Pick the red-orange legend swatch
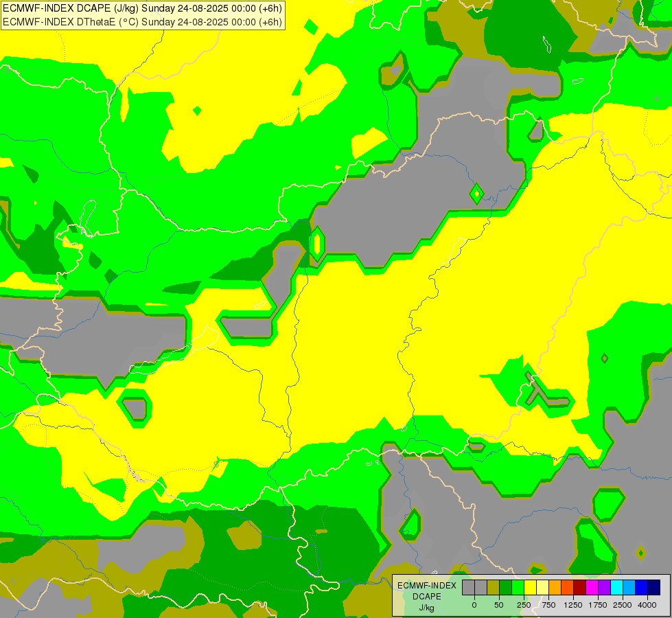Image resolution: width=672 pixels, height=618 pixels. [x=568, y=588]
